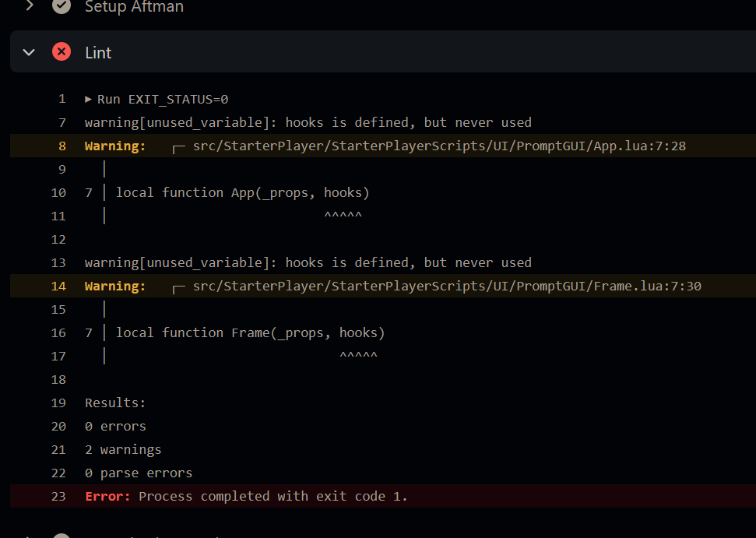
Task: Collapse the expanded Lint log section
Action: [28, 52]
